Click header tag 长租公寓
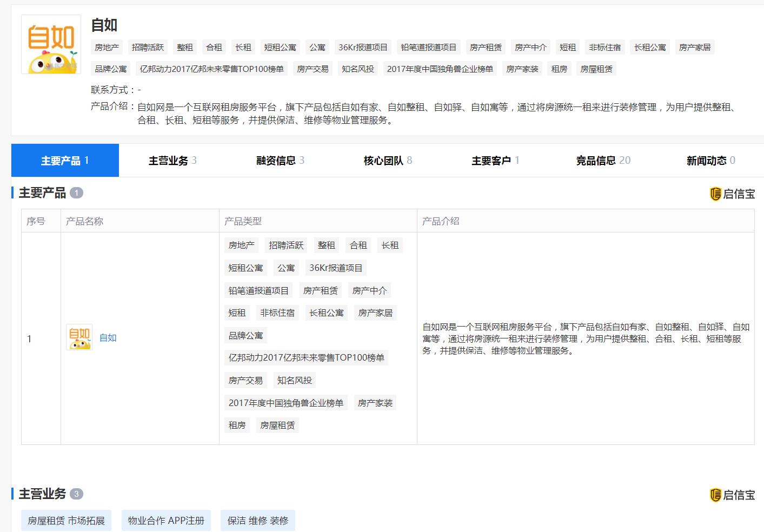Viewport: 764px width, 532px height. [650, 48]
